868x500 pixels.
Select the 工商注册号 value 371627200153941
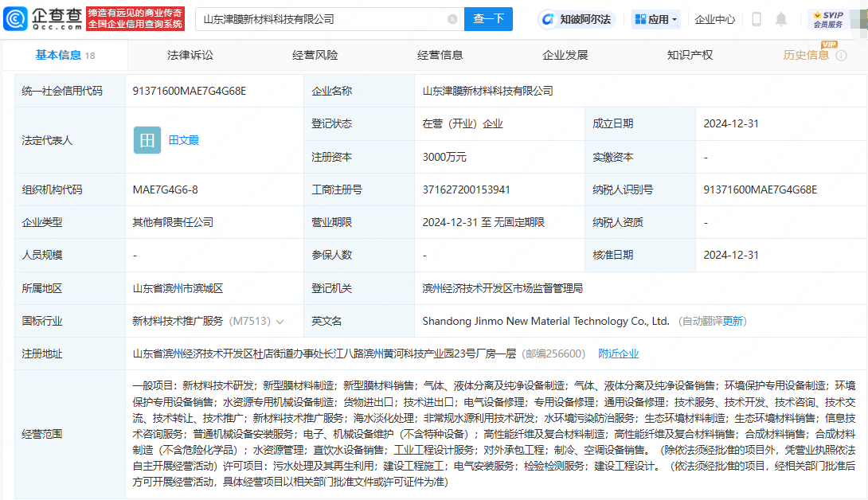pos(466,189)
